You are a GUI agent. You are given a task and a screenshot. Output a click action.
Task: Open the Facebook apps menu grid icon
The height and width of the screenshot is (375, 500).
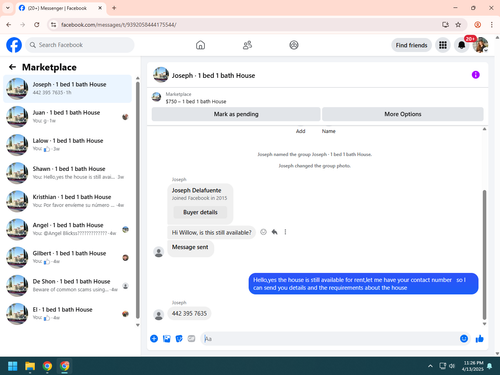443,45
